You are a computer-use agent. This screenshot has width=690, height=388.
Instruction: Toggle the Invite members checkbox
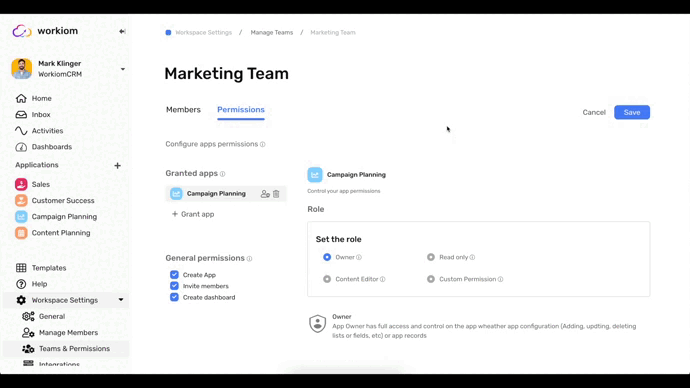pos(174,286)
